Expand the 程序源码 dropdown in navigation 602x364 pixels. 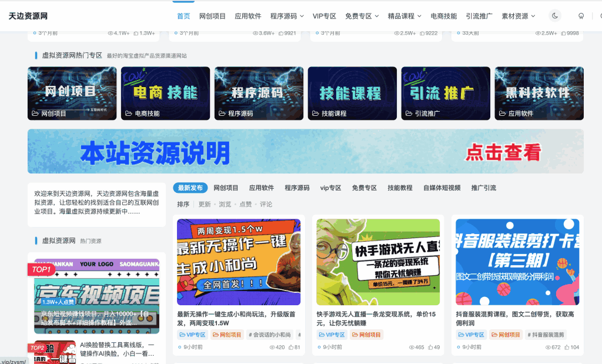(x=287, y=16)
